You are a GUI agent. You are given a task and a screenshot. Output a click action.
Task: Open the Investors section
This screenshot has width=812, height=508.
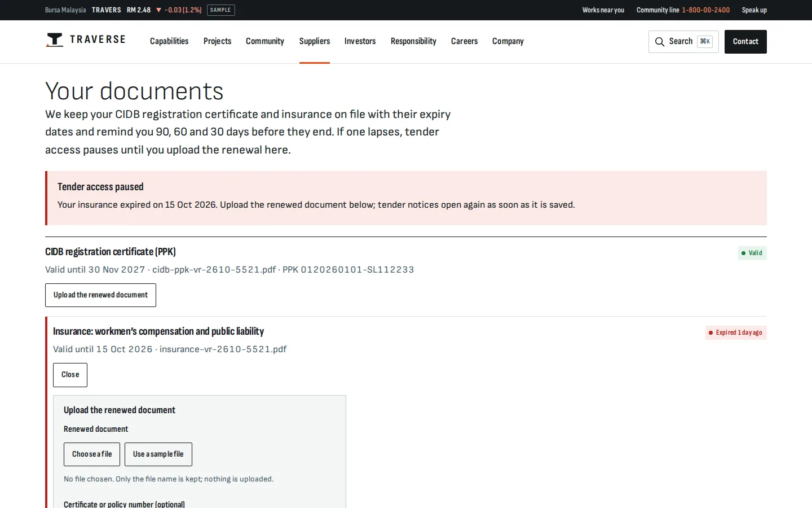pyautogui.click(x=360, y=41)
